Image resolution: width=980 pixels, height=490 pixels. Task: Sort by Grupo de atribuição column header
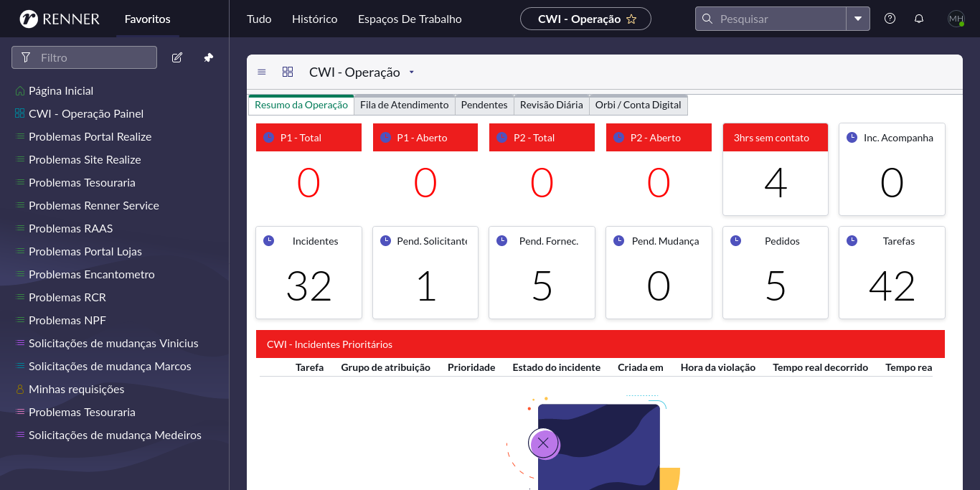click(385, 367)
